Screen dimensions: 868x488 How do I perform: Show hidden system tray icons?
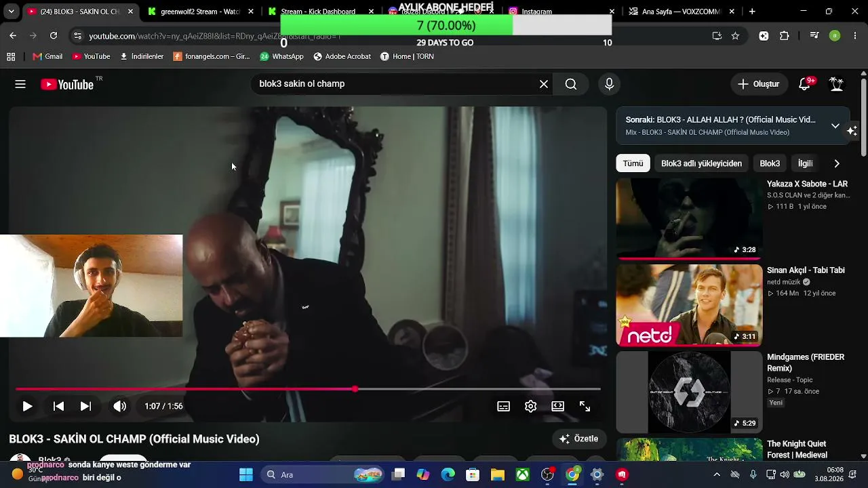point(717,474)
